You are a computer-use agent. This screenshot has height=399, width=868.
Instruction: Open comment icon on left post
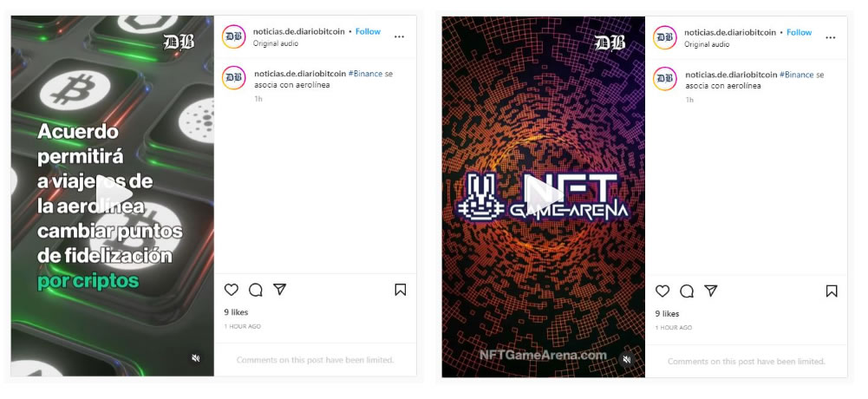point(255,290)
